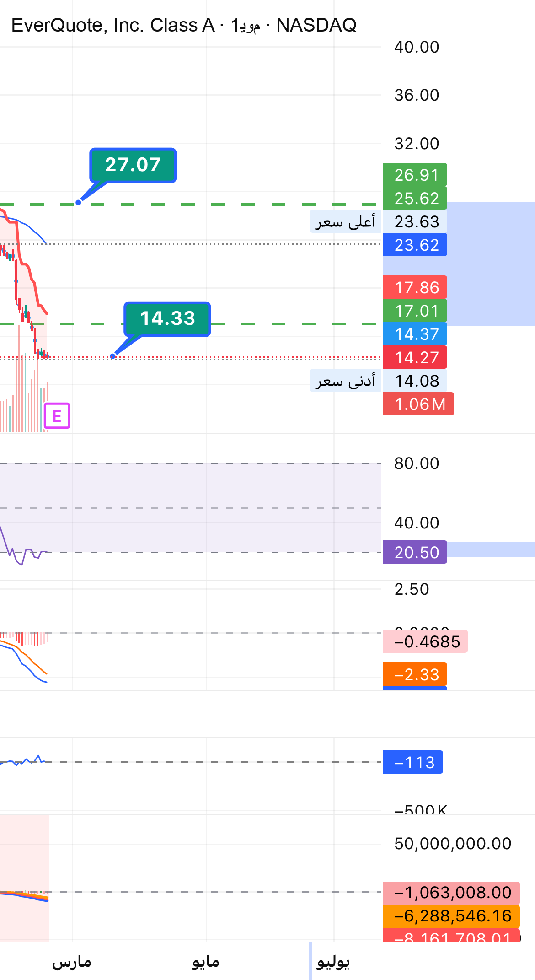Click the blue −113 indicator label
The image size is (535, 980).
413,762
